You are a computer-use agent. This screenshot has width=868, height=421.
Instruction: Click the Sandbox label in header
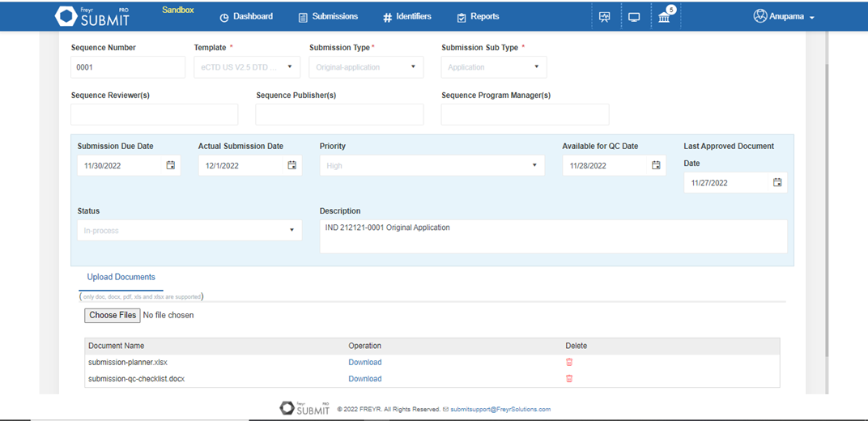(177, 10)
